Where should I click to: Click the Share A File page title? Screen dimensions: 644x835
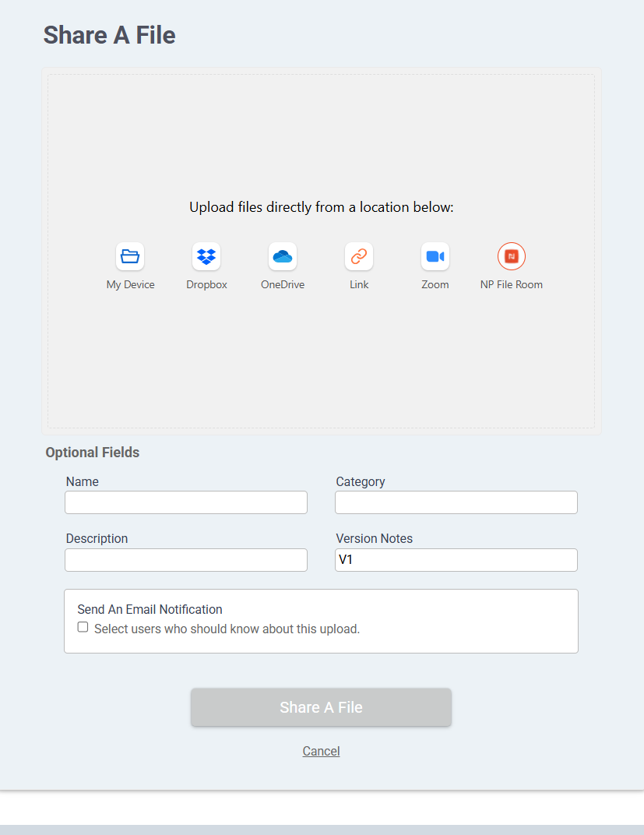pyautogui.click(x=110, y=35)
